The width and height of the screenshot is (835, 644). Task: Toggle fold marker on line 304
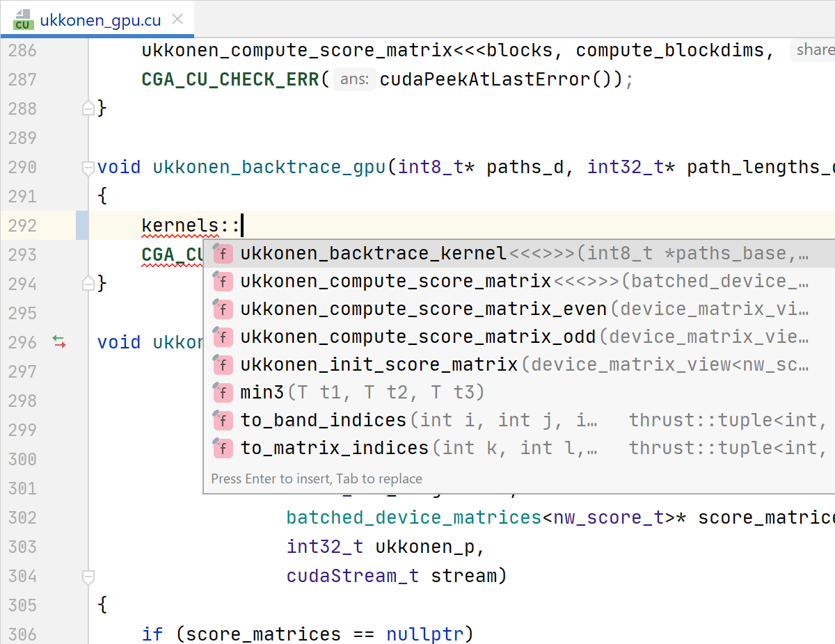[x=88, y=577]
